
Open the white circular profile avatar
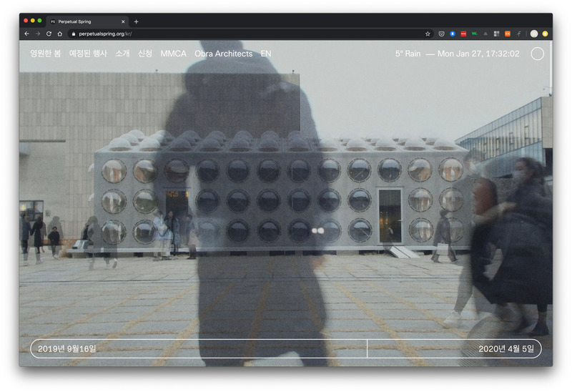click(x=534, y=34)
